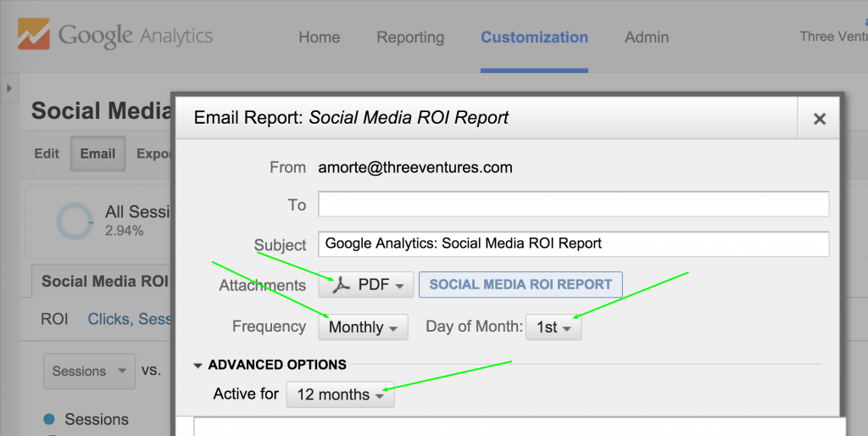This screenshot has height=436, width=868.
Task: Click the Clicks, Sessions link
Action: 130,319
